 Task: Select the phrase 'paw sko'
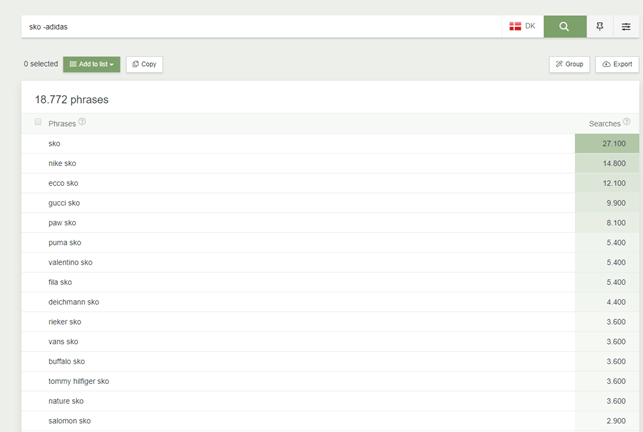62,223
